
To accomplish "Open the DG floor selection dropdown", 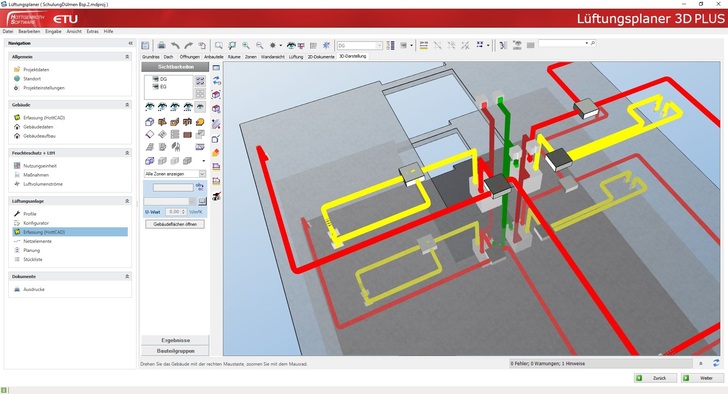I will pos(379,45).
